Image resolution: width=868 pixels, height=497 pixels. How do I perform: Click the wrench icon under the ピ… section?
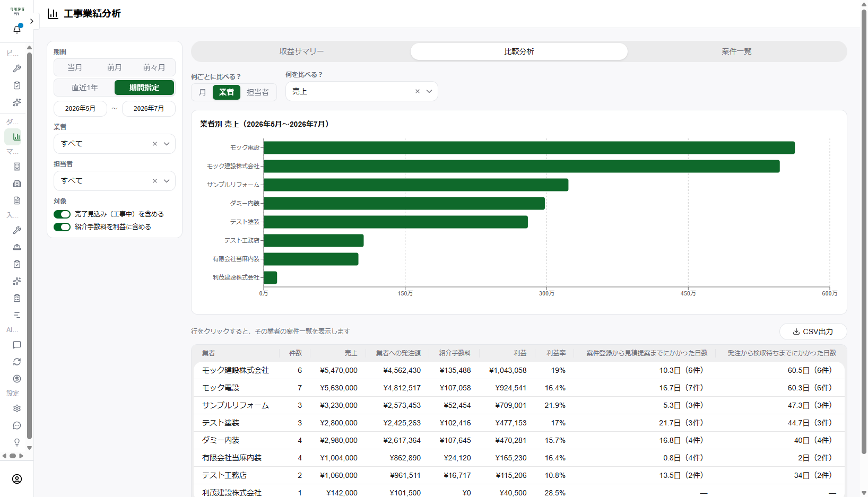click(x=17, y=68)
